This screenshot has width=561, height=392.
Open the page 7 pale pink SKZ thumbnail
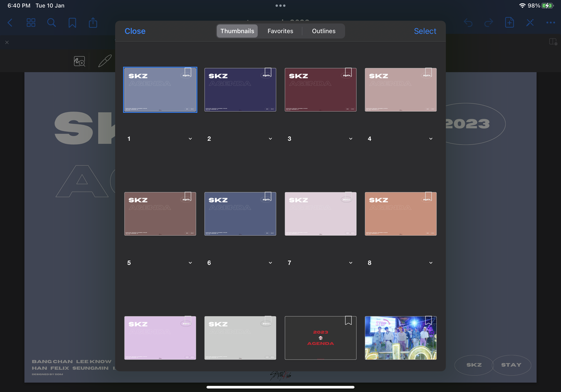(x=320, y=214)
